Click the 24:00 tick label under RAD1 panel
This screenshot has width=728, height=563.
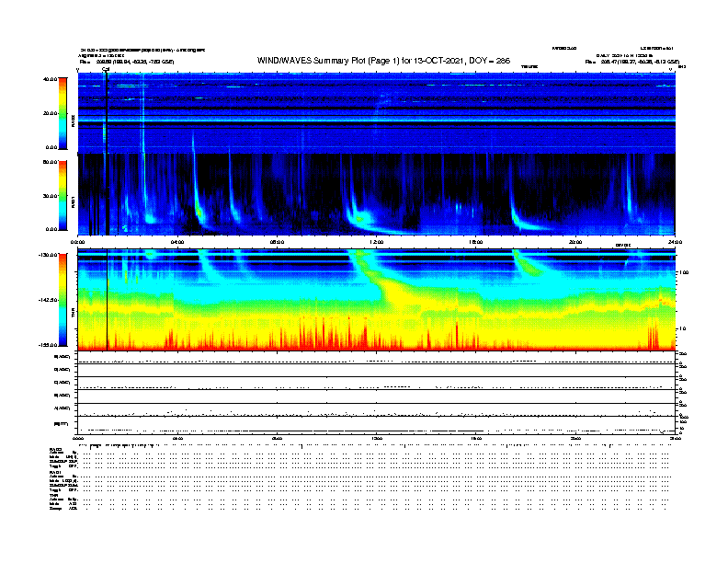(675, 242)
